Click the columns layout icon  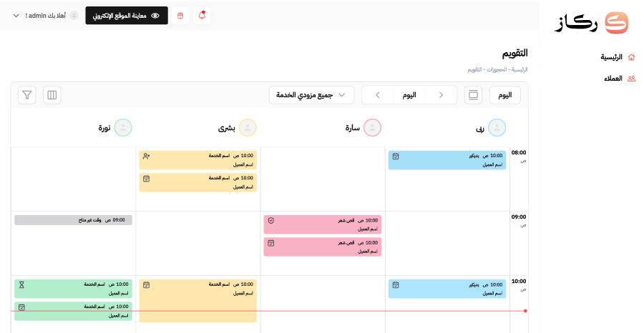[52, 95]
